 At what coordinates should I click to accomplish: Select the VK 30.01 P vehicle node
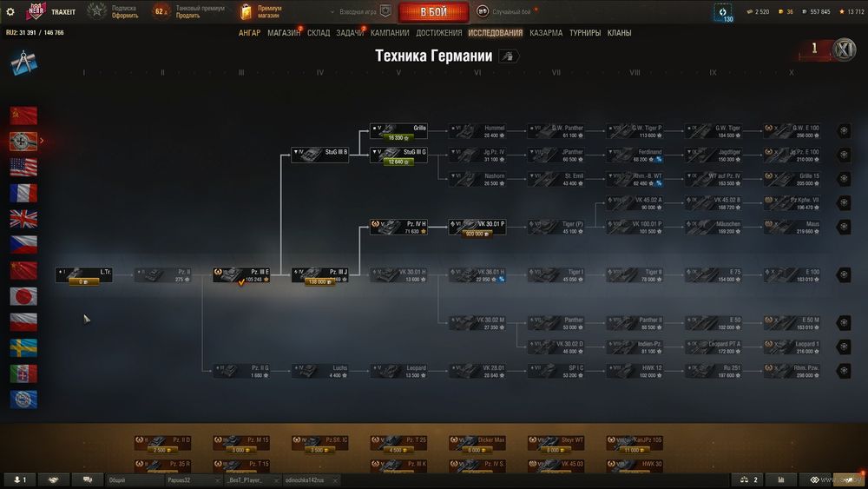477,228
